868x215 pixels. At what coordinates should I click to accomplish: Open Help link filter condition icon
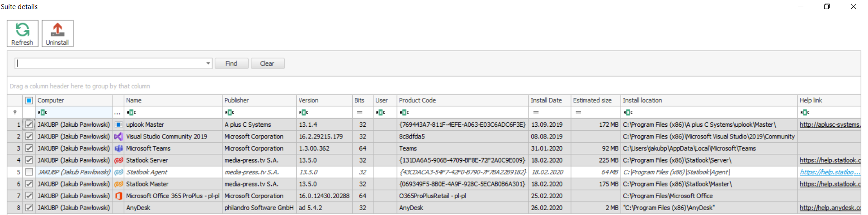click(x=805, y=112)
